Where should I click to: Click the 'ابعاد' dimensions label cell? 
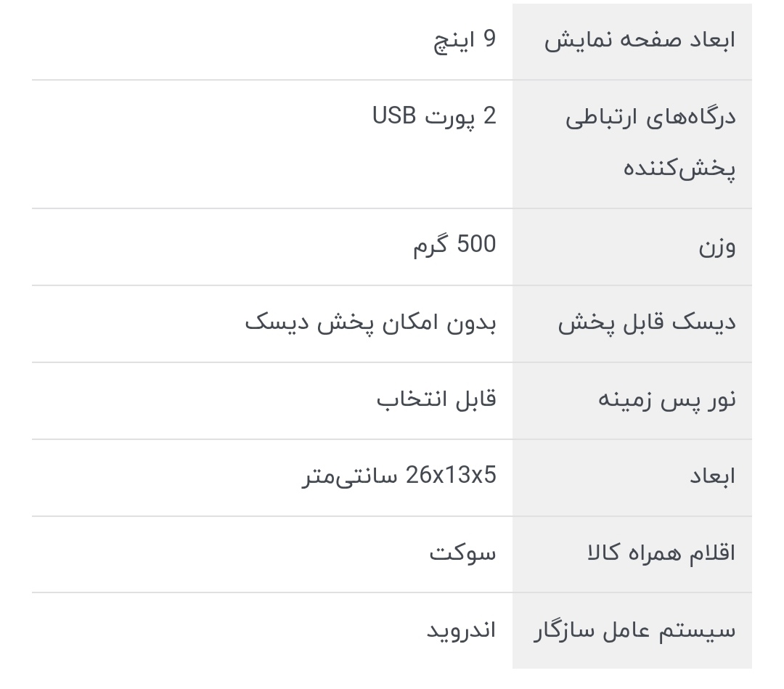[712, 476]
